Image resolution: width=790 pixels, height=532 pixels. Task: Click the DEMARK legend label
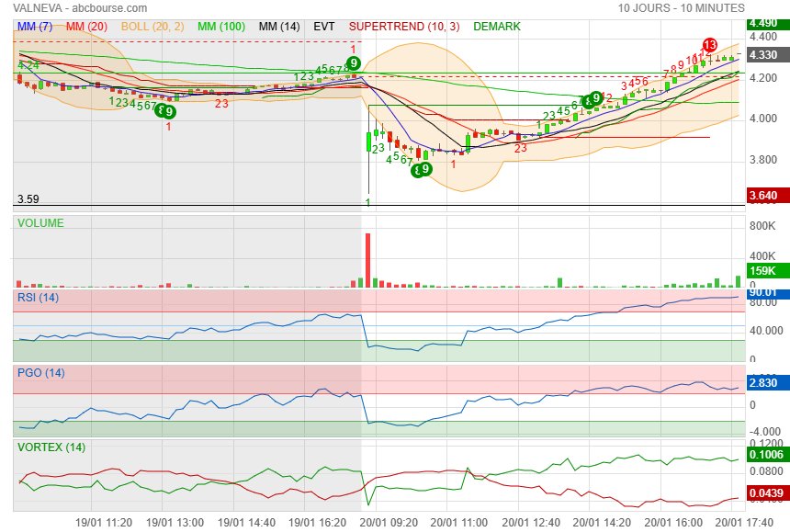tap(497, 27)
